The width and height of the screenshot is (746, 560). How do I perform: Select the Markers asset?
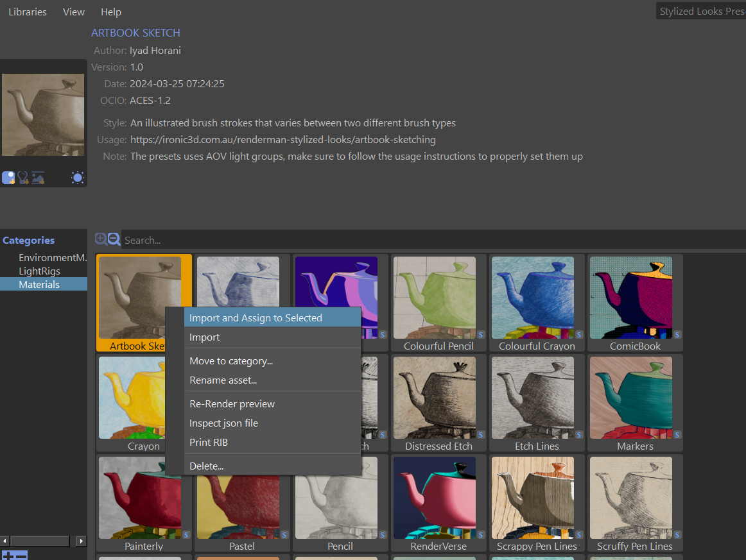click(635, 403)
